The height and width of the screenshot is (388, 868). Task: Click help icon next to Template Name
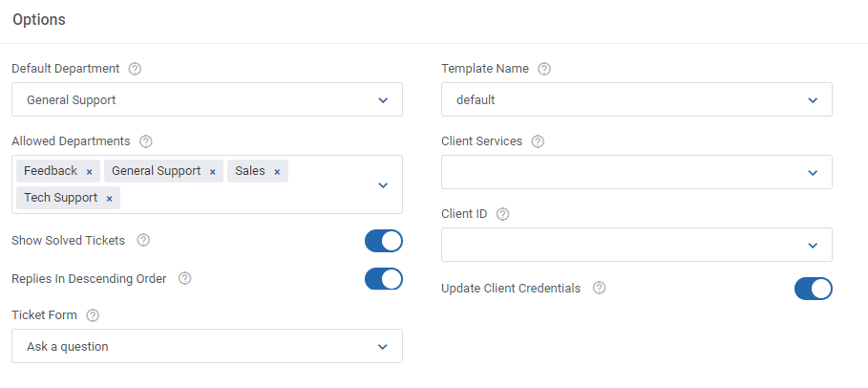[x=544, y=69]
